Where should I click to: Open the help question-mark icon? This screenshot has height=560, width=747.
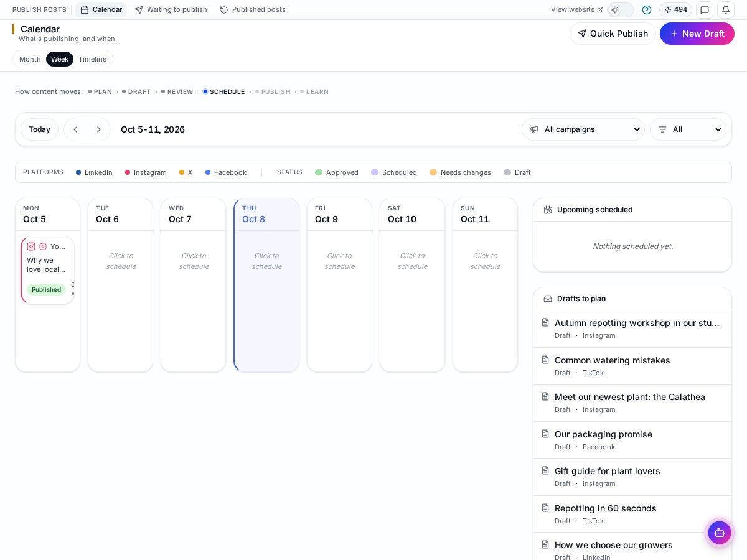647,10
